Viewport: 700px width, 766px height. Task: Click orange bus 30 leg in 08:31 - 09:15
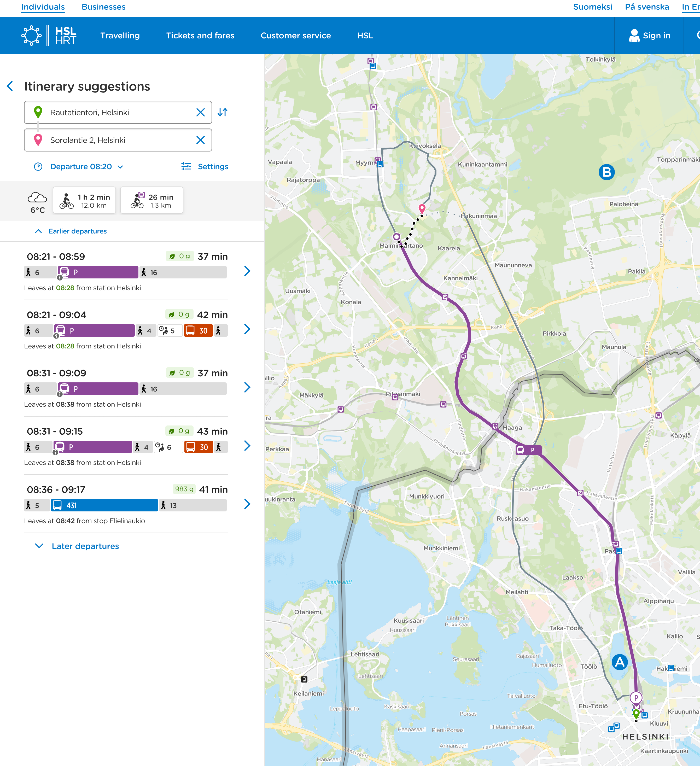(x=198, y=447)
